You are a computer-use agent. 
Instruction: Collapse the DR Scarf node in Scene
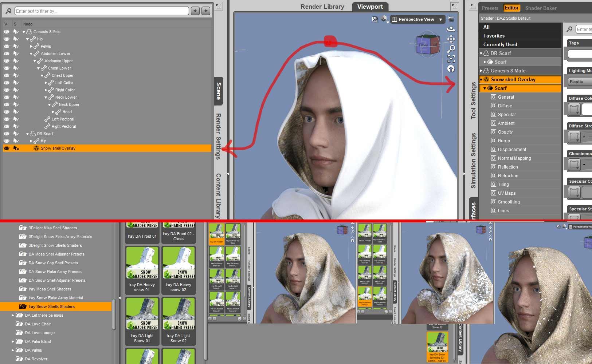coord(28,134)
